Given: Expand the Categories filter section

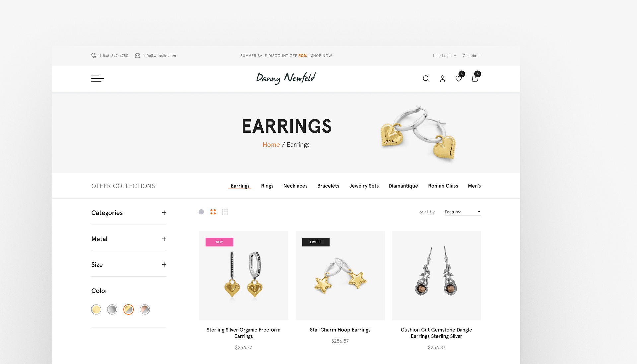Looking at the screenshot, I should [x=164, y=213].
